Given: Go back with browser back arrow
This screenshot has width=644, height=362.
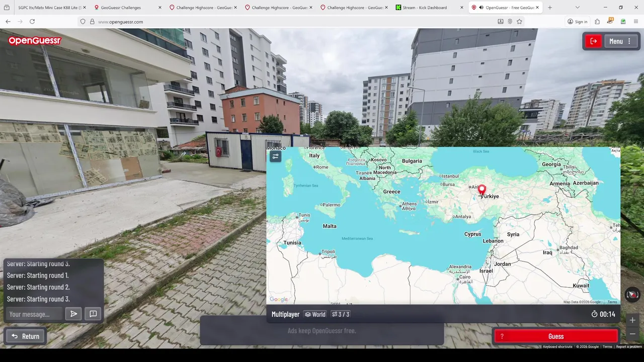Looking at the screenshot, I should [x=8, y=22].
